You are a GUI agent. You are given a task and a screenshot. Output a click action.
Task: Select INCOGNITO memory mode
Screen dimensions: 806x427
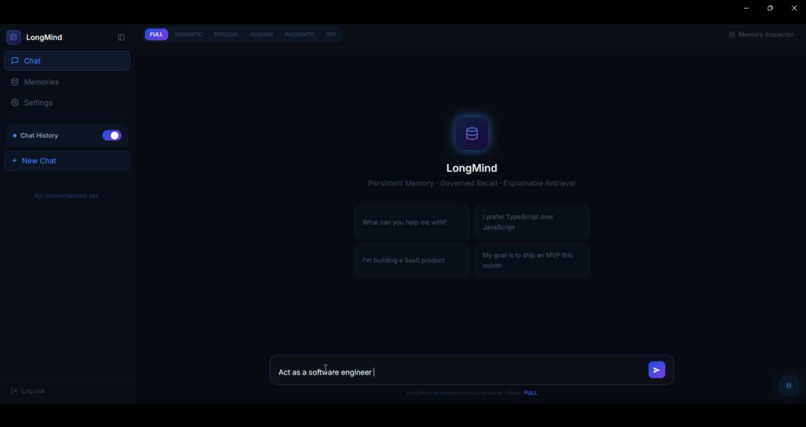pos(299,34)
